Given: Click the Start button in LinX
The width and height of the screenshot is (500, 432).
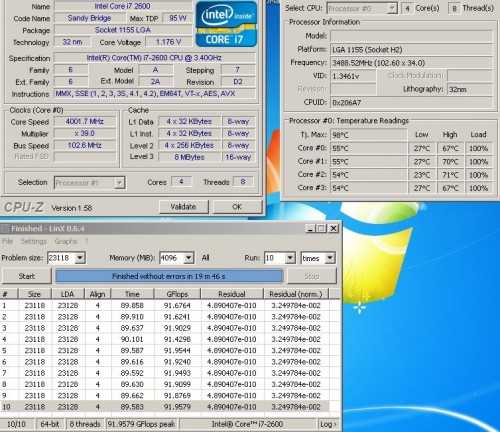Looking at the screenshot, I should point(27,276).
